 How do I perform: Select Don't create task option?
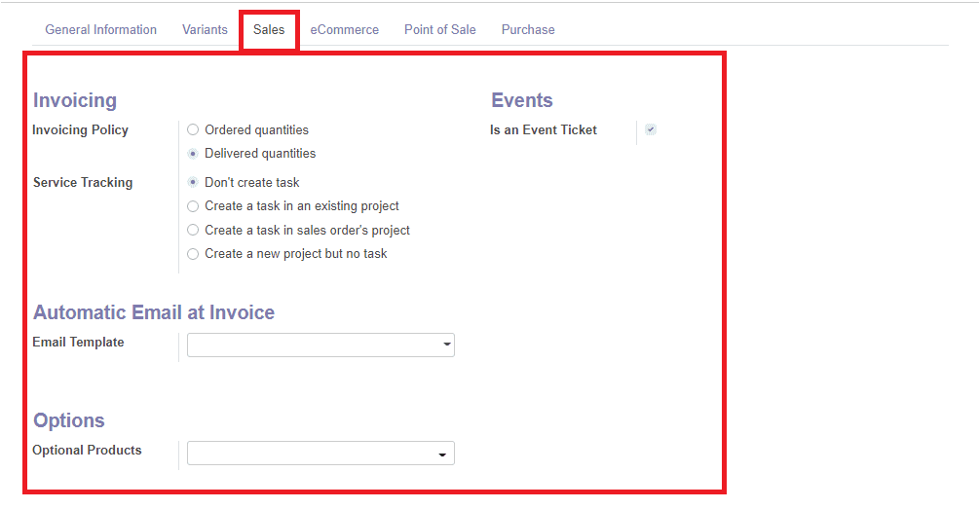pyautogui.click(x=193, y=182)
